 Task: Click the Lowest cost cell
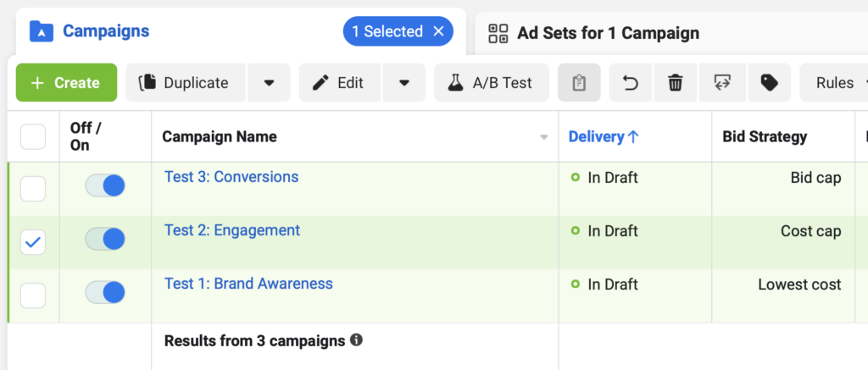[x=799, y=284]
